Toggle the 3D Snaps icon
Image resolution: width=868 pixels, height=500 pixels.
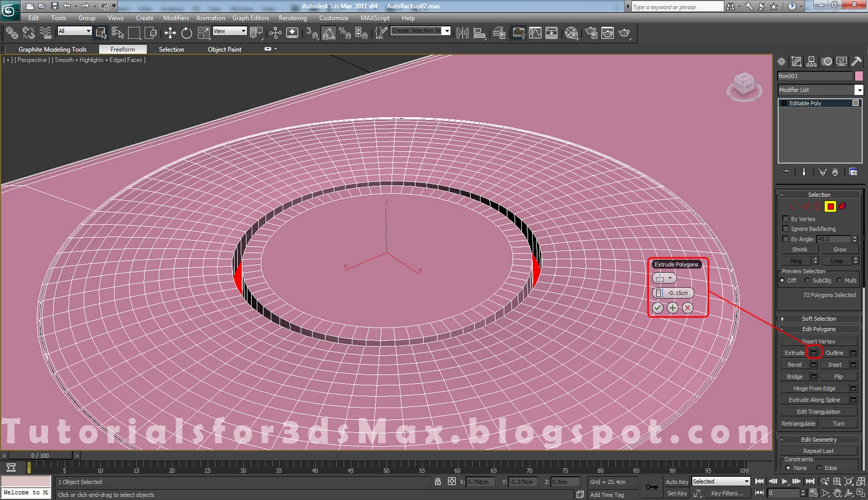coord(312,33)
